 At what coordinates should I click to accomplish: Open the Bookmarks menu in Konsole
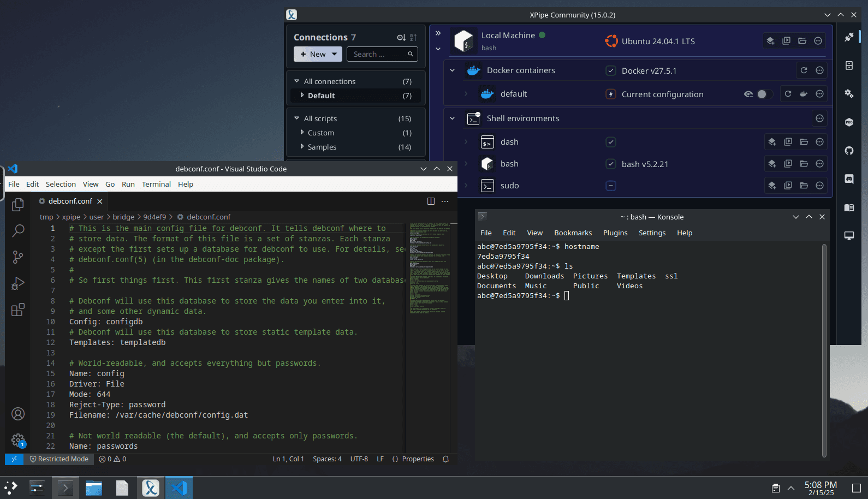tap(573, 233)
